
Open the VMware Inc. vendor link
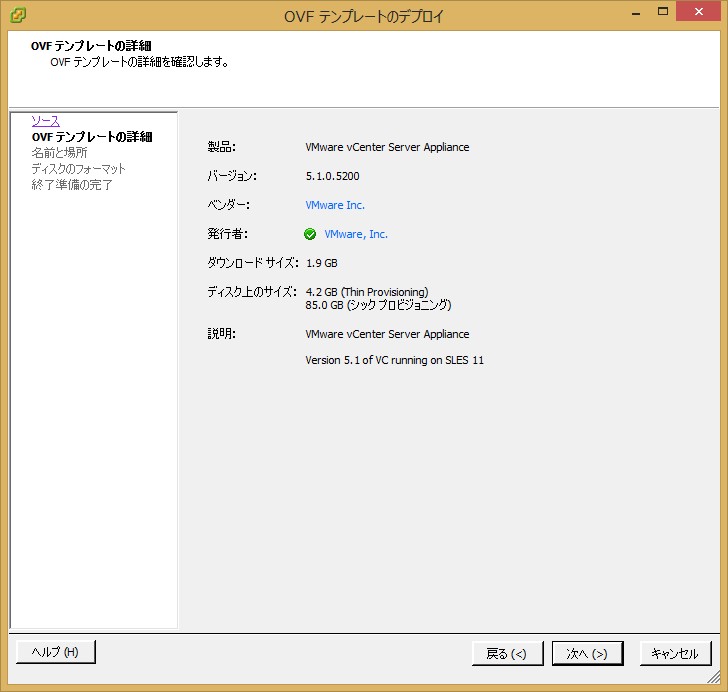point(335,205)
